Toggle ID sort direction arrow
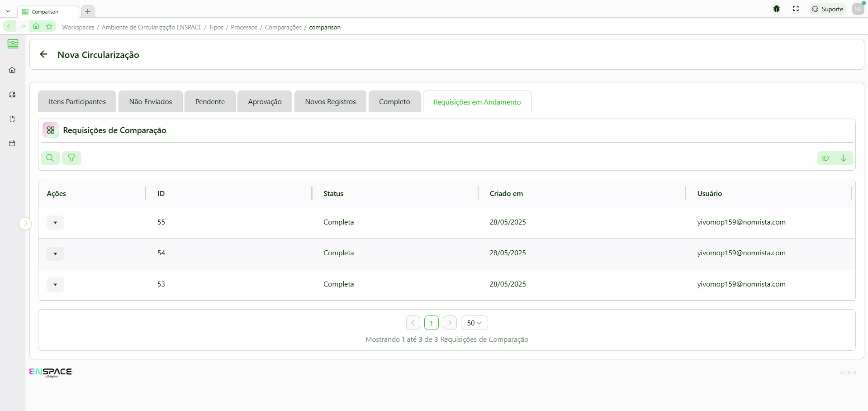868x411 pixels. [x=843, y=158]
